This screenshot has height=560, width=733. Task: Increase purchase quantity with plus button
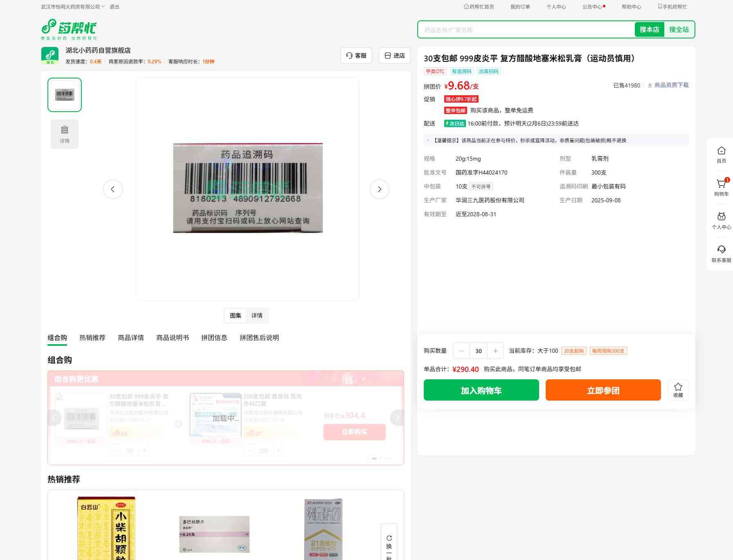495,351
